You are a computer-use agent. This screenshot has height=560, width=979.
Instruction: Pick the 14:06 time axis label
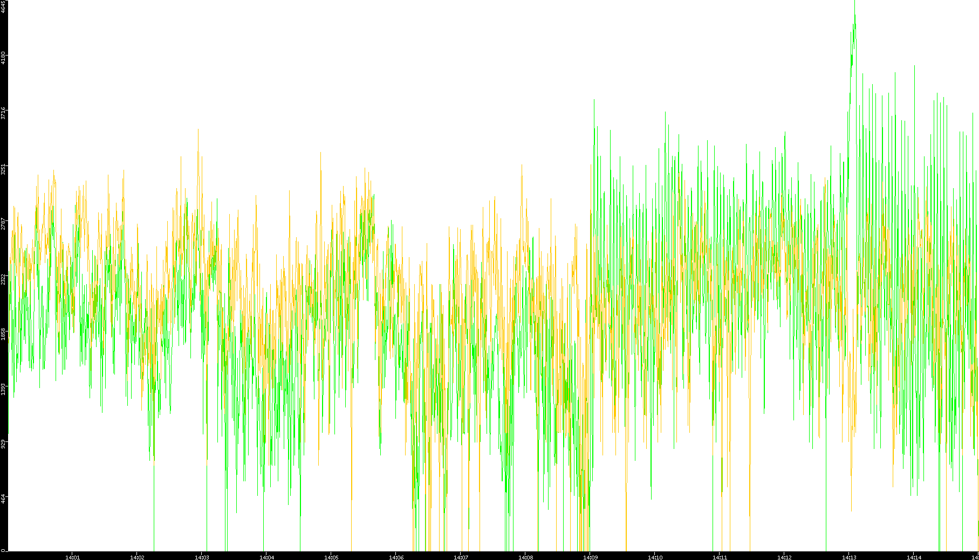pos(396,557)
